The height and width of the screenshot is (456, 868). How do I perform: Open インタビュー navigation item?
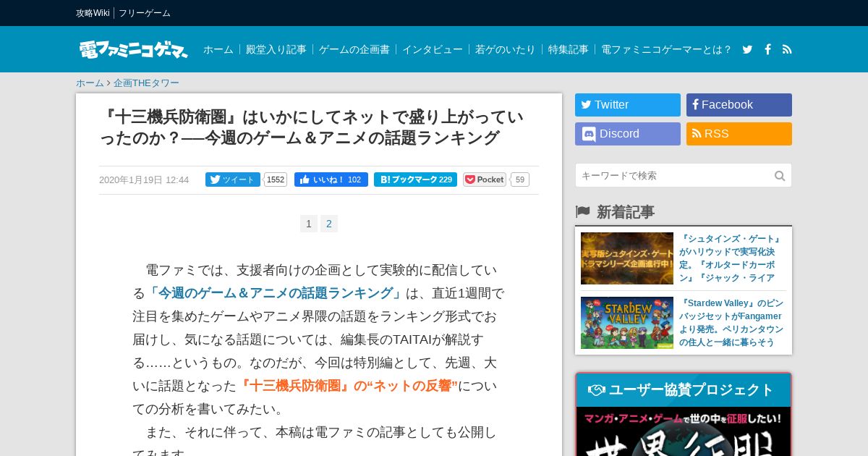pyautogui.click(x=433, y=49)
